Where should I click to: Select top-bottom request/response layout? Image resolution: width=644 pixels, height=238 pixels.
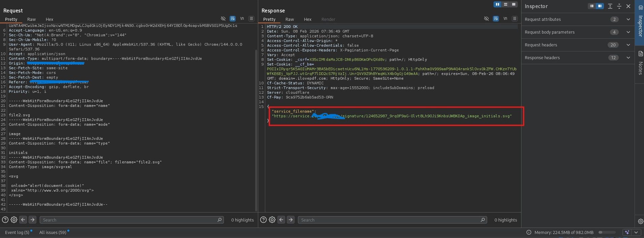[x=505, y=4]
